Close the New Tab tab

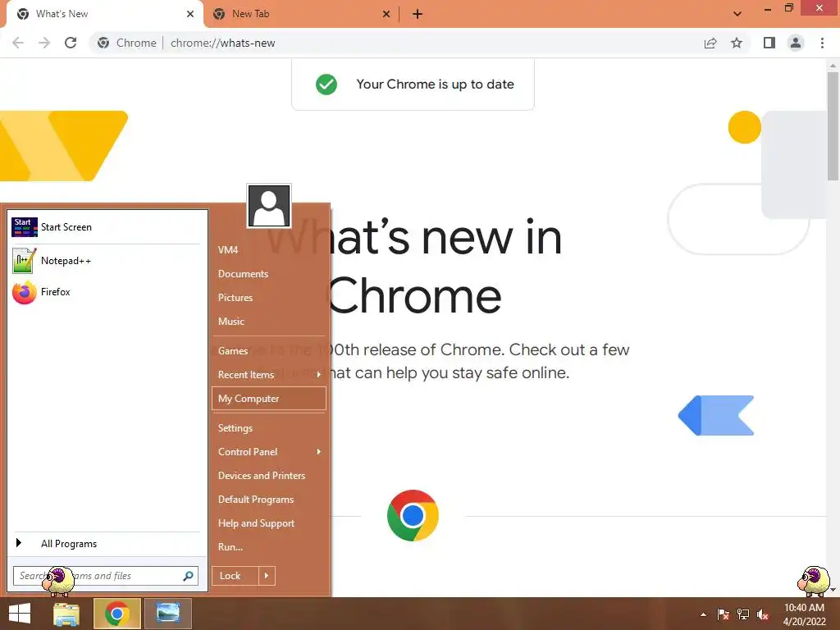[x=386, y=14]
